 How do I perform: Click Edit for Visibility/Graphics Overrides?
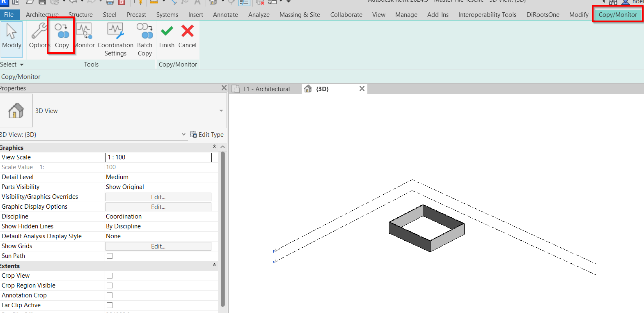(x=158, y=197)
